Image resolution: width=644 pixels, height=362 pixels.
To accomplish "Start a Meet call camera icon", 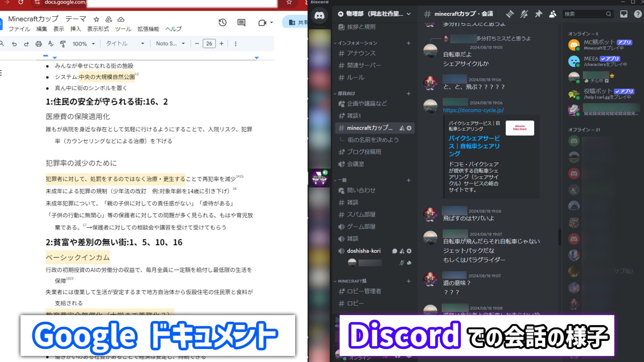I will pyautogui.click(x=262, y=22).
